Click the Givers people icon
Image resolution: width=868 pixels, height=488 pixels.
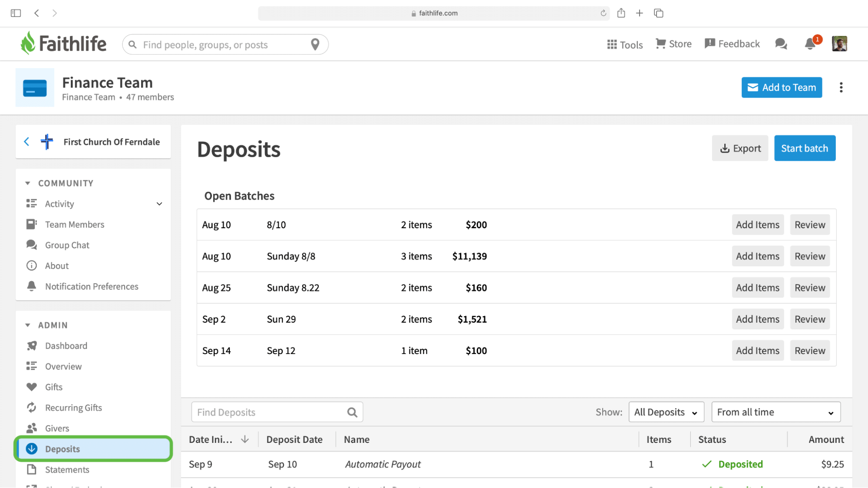click(32, 429)
